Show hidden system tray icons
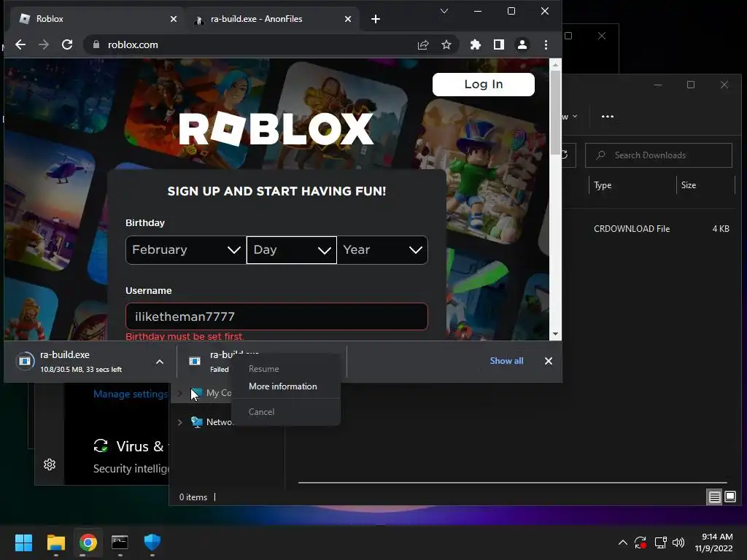 coord(623,542)
